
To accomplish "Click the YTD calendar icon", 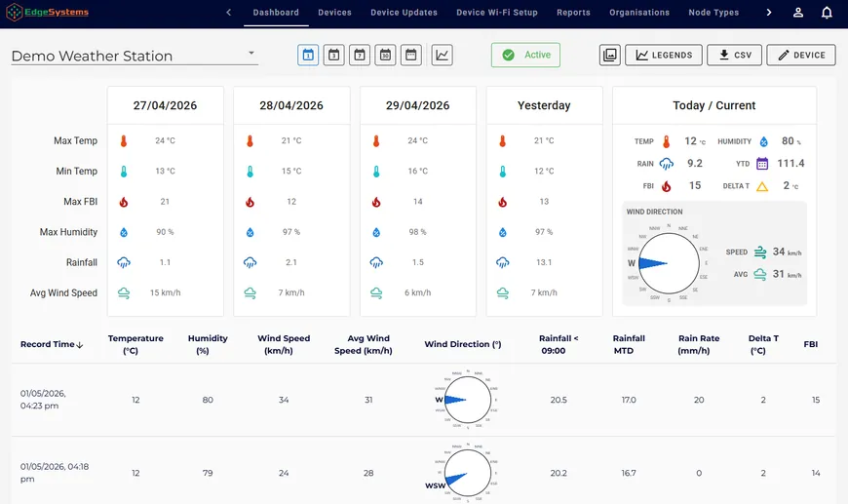I will click(762, 164).
